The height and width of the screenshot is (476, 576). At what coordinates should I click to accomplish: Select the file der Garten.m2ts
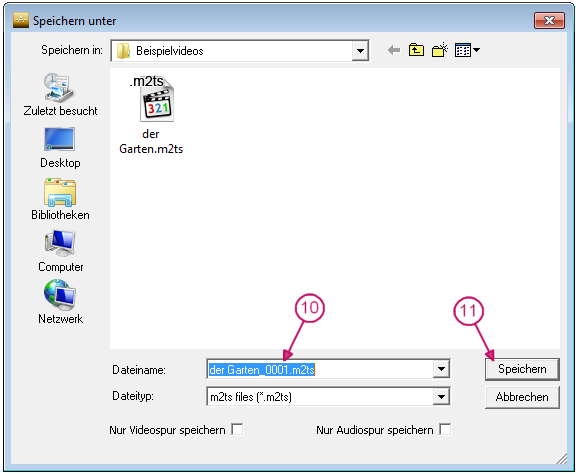pos(151,115)
